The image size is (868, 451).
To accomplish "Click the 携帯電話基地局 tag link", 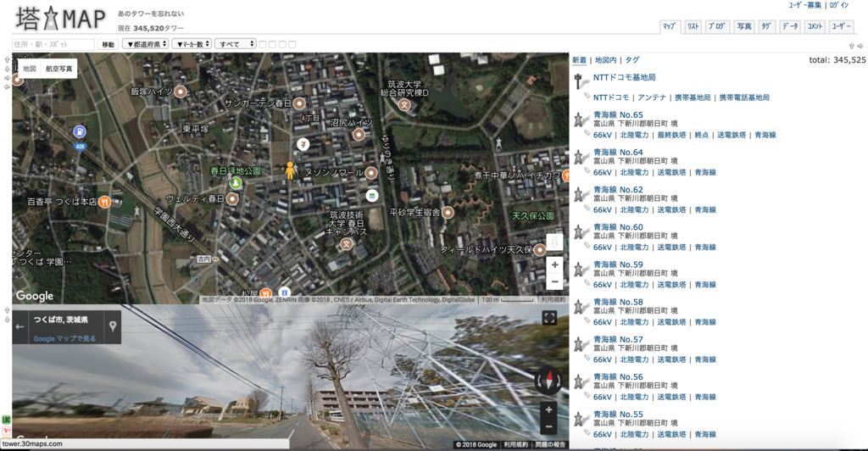I will (744, 97).
